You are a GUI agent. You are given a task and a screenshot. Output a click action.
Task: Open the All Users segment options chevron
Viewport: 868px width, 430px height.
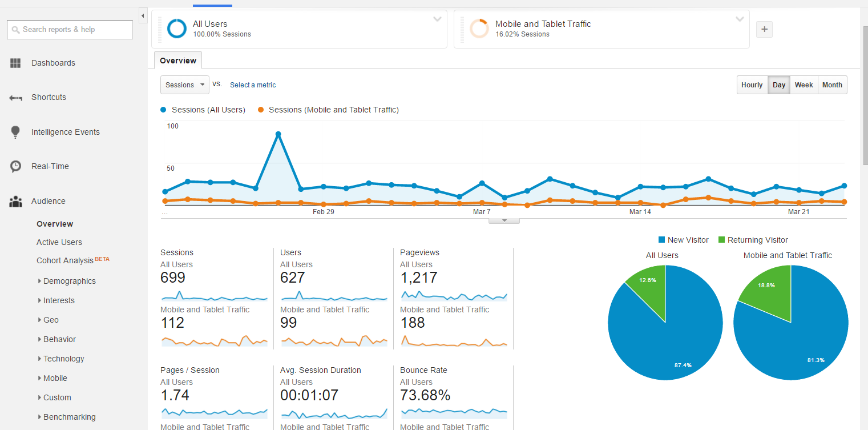coord(437,19)
